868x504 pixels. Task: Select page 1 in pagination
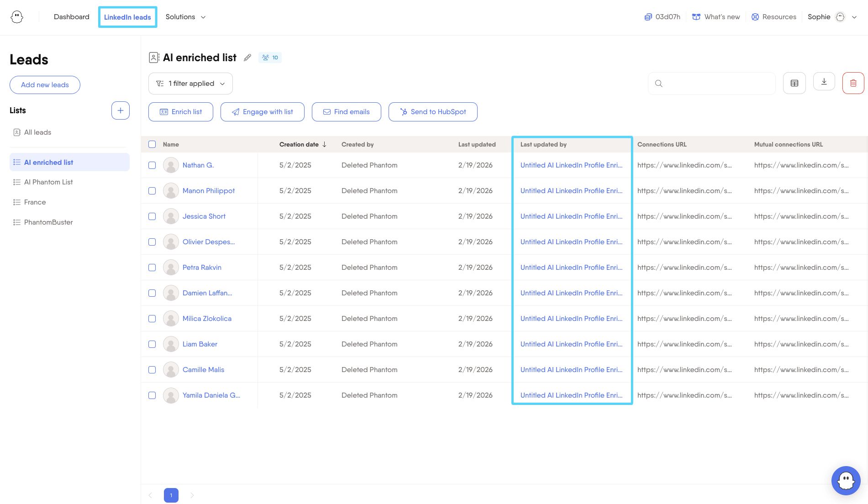(171, 495)
